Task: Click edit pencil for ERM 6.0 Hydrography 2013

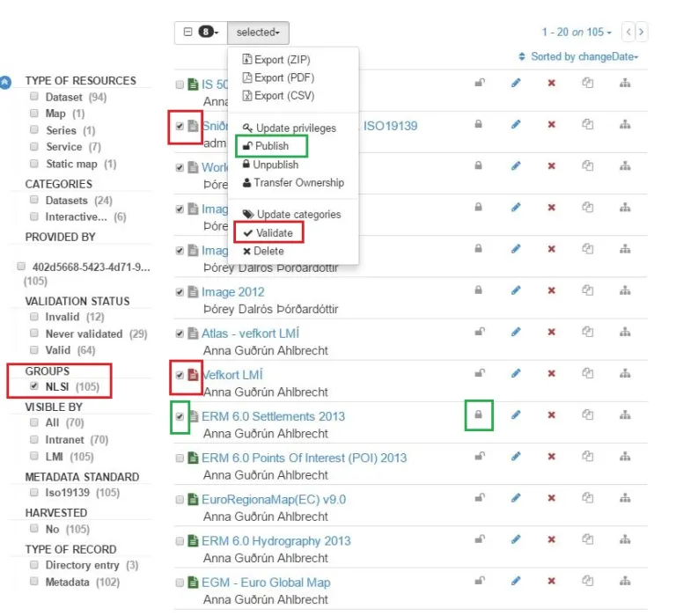Action: pos(516,539)
